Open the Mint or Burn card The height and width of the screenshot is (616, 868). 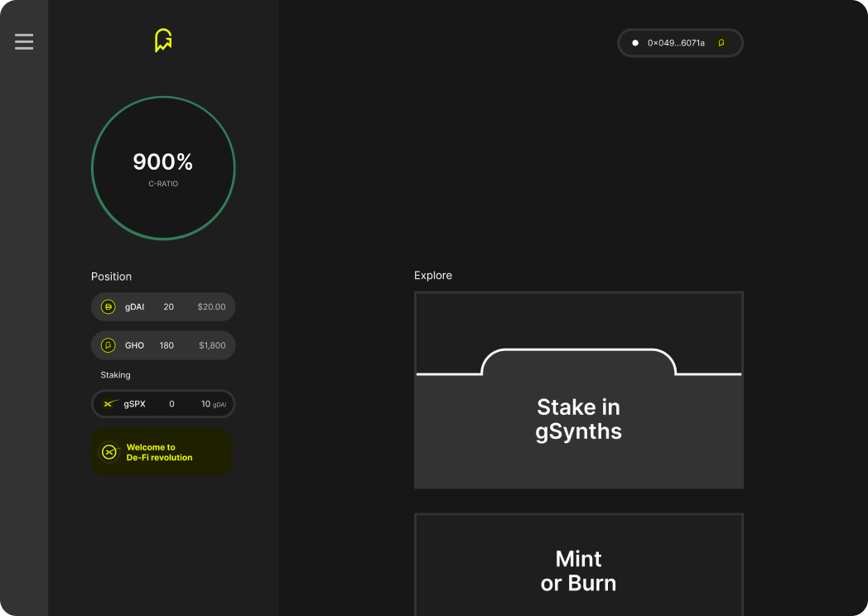pyautogui.click(x=578, y=565)
